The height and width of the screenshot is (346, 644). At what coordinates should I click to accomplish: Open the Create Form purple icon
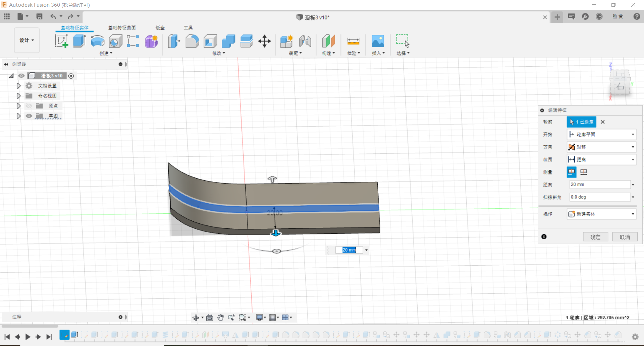click(152, 41)
